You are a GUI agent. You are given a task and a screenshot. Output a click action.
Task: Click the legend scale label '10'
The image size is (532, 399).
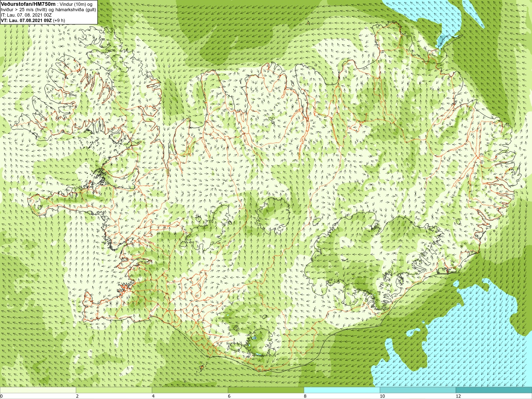pyautogui.click(x=382, y=396)
